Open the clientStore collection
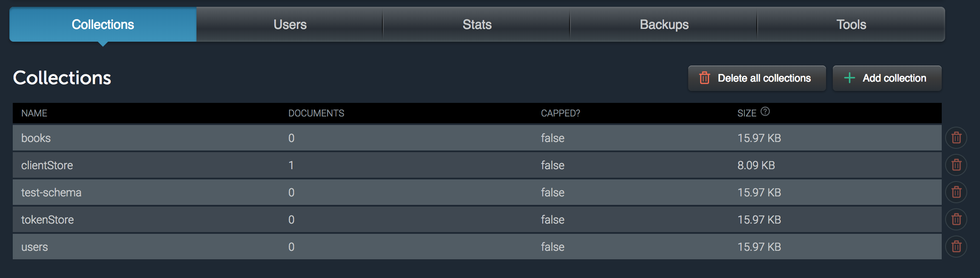The width and height of the screenshot is (980, 278). point(47,165)
